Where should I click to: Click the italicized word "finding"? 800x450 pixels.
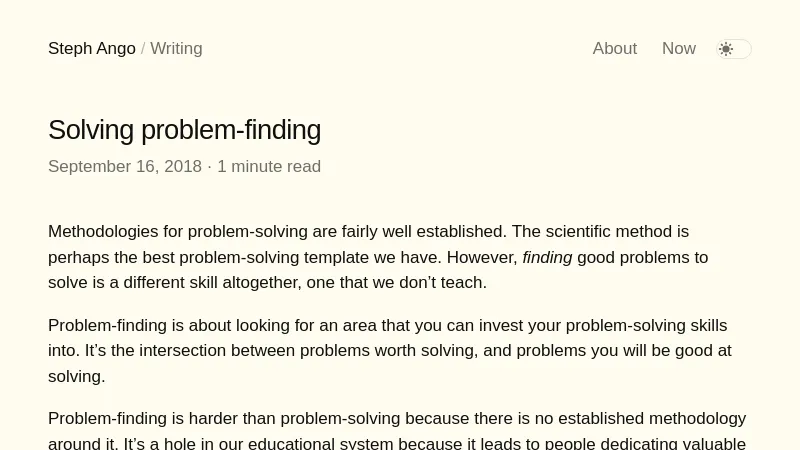pos(547,258)
